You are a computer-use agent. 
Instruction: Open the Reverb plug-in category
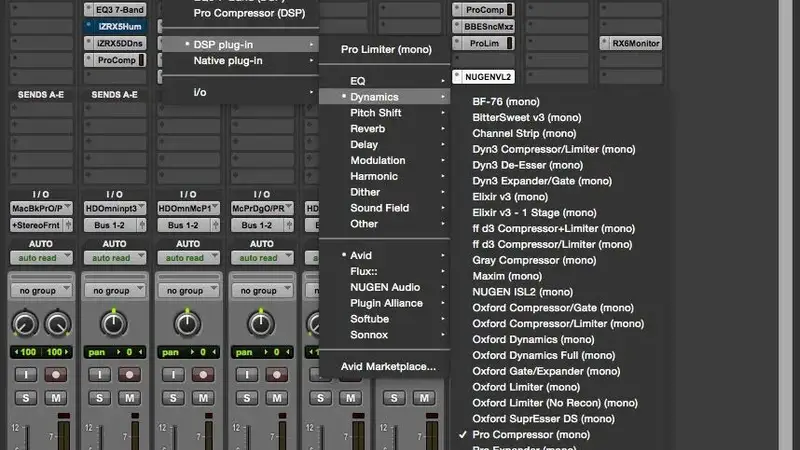385,129
